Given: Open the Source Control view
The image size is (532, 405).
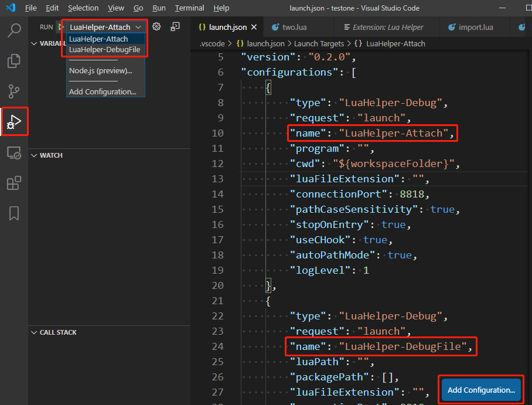Looking at the screenshot, I should [x=14, y=91].
